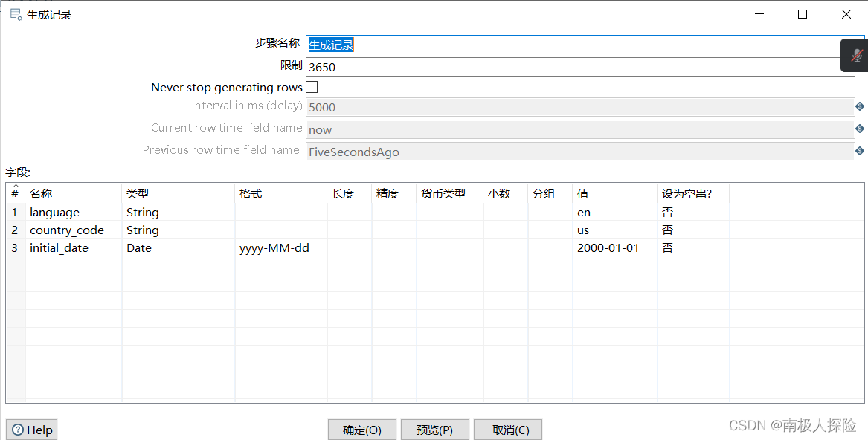Click variable icon beside Previous row time field

click(860, 151)
